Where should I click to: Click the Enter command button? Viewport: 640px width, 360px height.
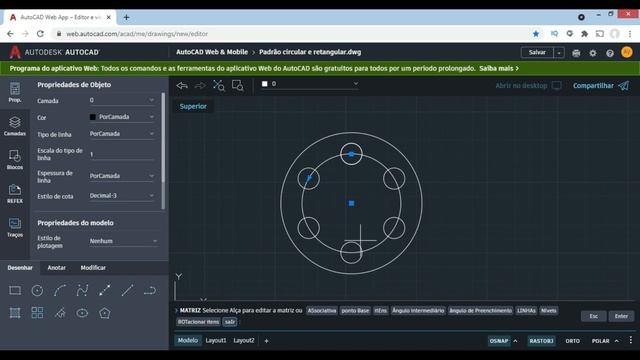coord(621,316)
